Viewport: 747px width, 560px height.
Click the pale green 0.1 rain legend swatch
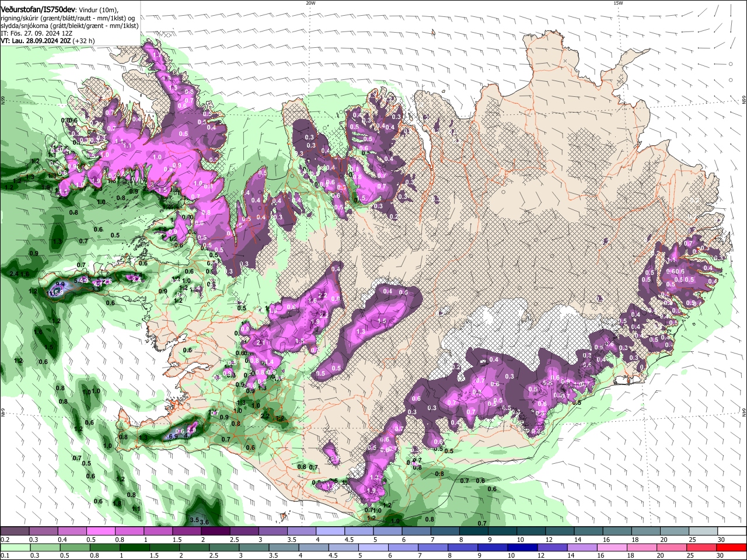[15, 547]
